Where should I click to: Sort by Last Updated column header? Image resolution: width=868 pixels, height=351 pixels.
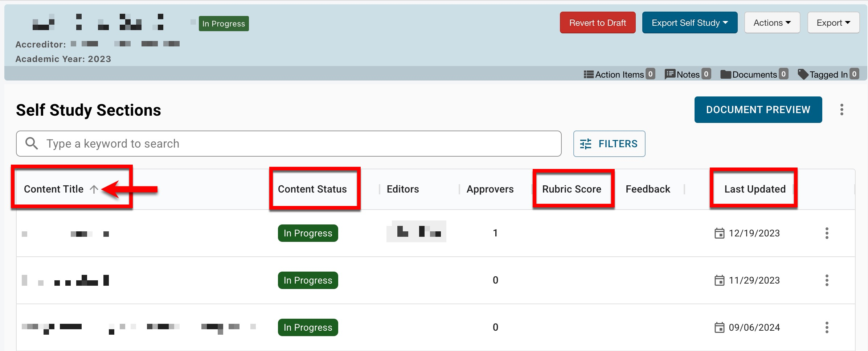click(x=755, y=189)
